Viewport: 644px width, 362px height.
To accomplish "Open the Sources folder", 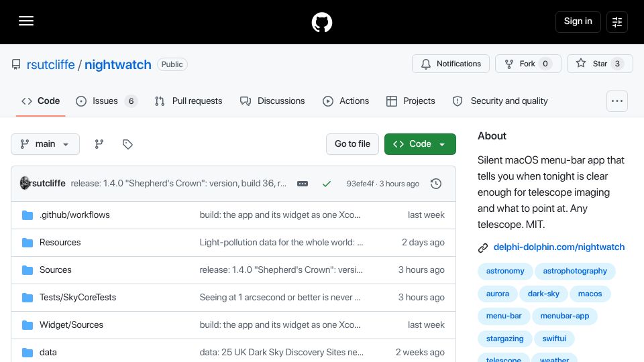I will coord(56,270).
